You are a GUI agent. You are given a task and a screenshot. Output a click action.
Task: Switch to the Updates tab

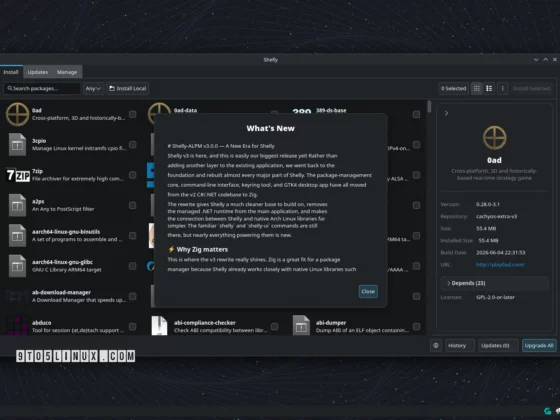pyautogui.click(x=38, y=72)
